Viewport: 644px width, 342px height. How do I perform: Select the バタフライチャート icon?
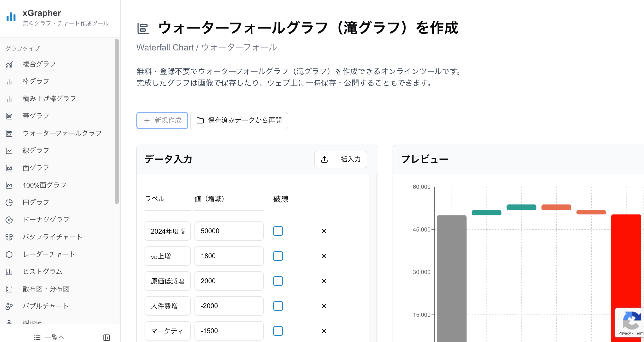[9, 237]
